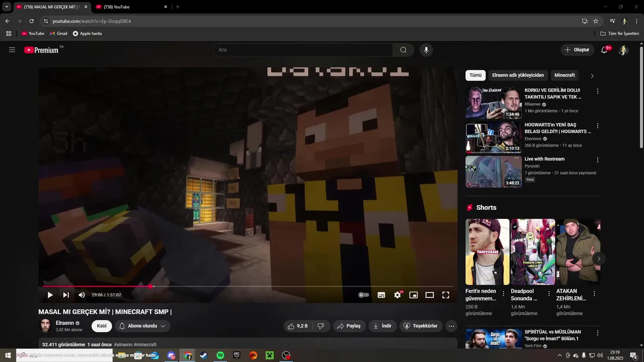Select the Elraenn adlı yükleyiciden chip
Screen dimensions: 644x362
click(518, 75)
